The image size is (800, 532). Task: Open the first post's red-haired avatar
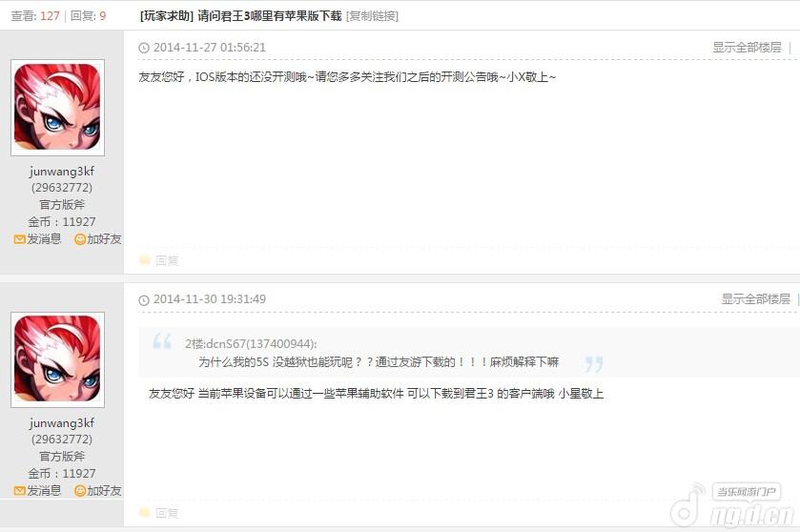coord(57,108)
